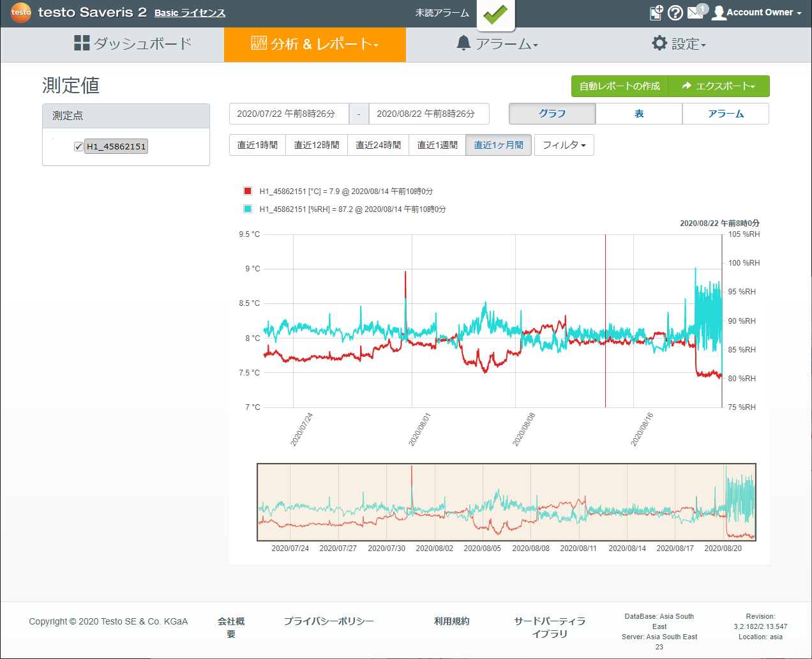Viewport: 812px width, 659px height.
Task: Switch to the 表 tab
Action: pos(639,114)
